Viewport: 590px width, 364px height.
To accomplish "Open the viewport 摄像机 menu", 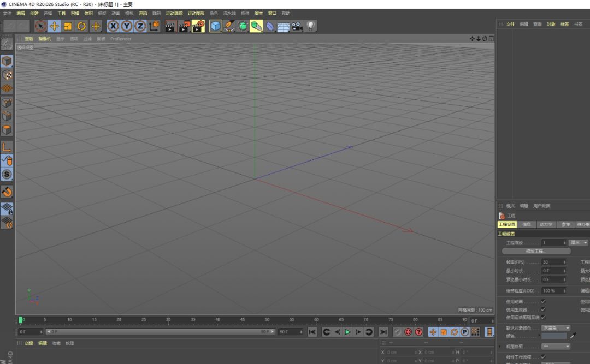I will 44,39.
